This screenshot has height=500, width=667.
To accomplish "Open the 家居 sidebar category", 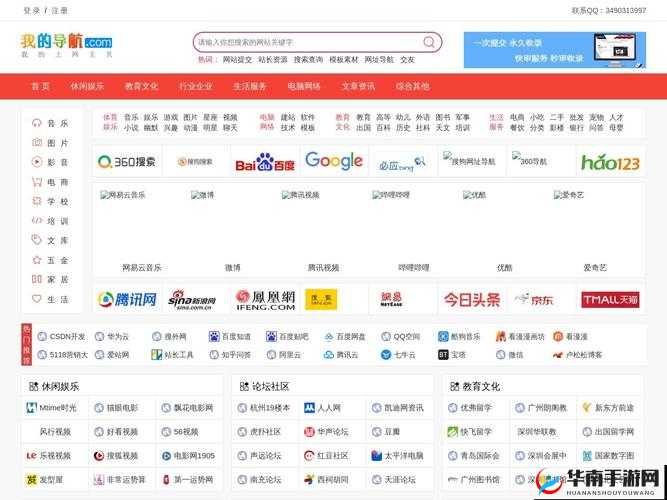I will coord(51,280).
